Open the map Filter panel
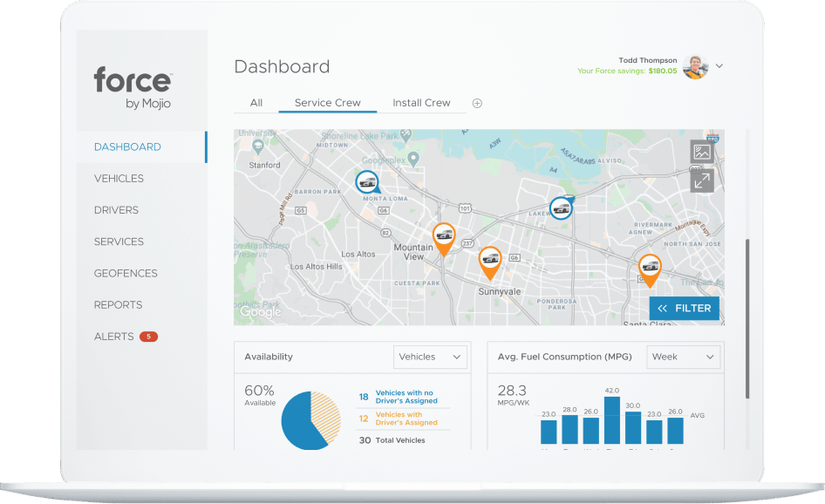The height and width of the screenshot is (504, 825). (684, 309)
